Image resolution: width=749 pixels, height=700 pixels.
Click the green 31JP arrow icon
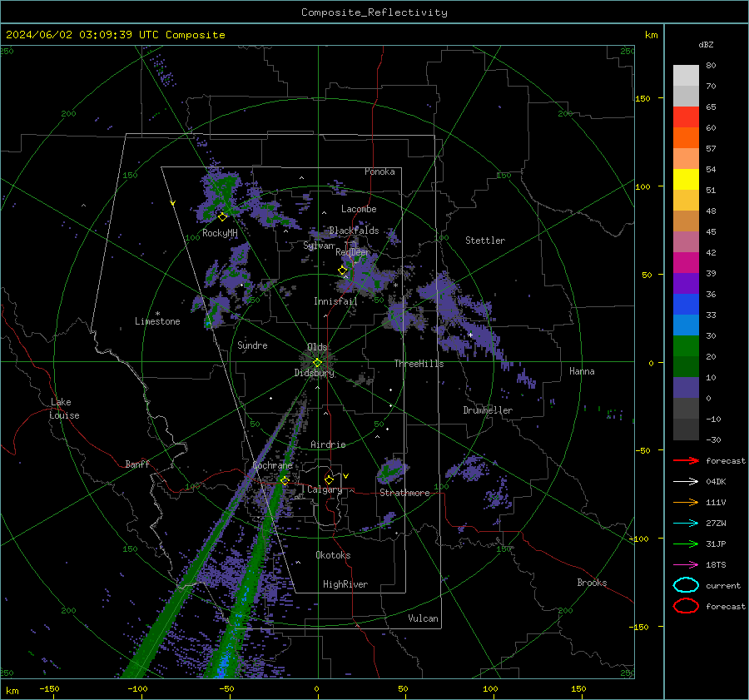pos(686,544)
